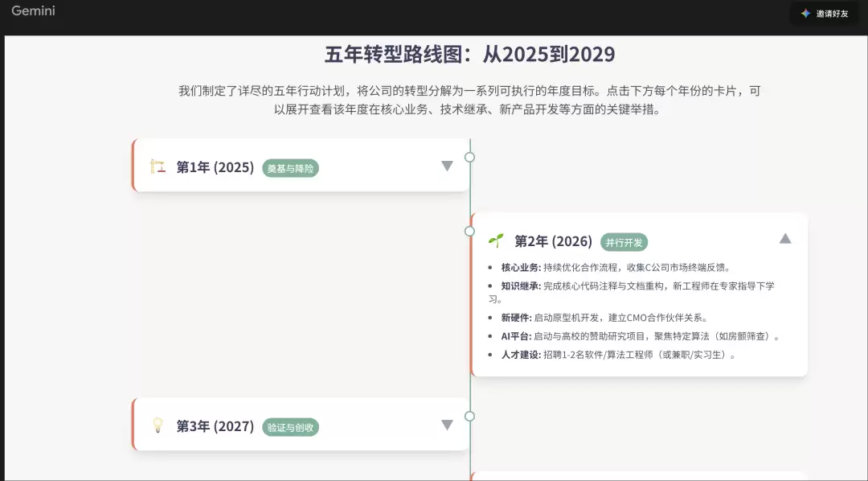Click the Gemini logo in header
Screen dimensions: 868x481
pyautogui.click(x=33, y=10)
